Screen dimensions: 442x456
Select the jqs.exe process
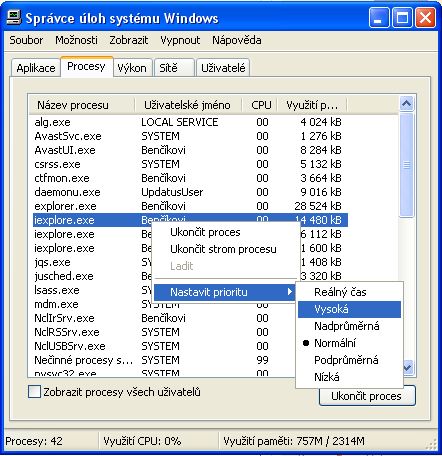pos(52,262)
